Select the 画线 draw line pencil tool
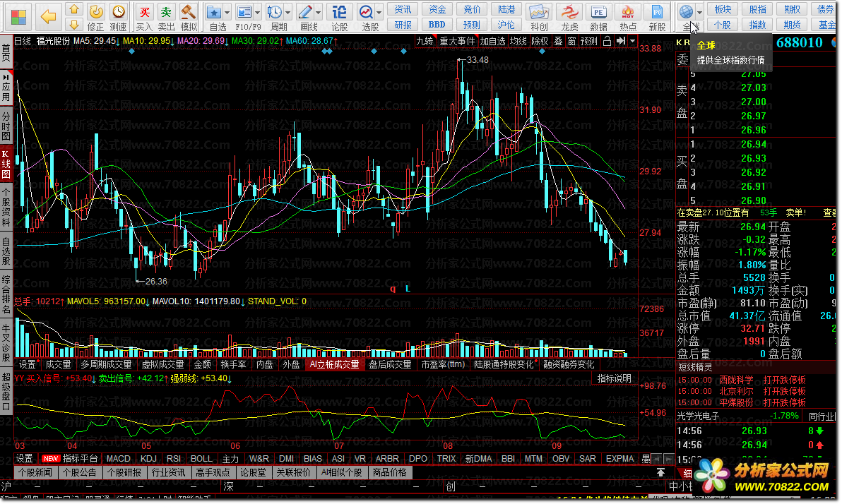The height and width of the screenshot is (504, 842). click(x=305, y=12)
